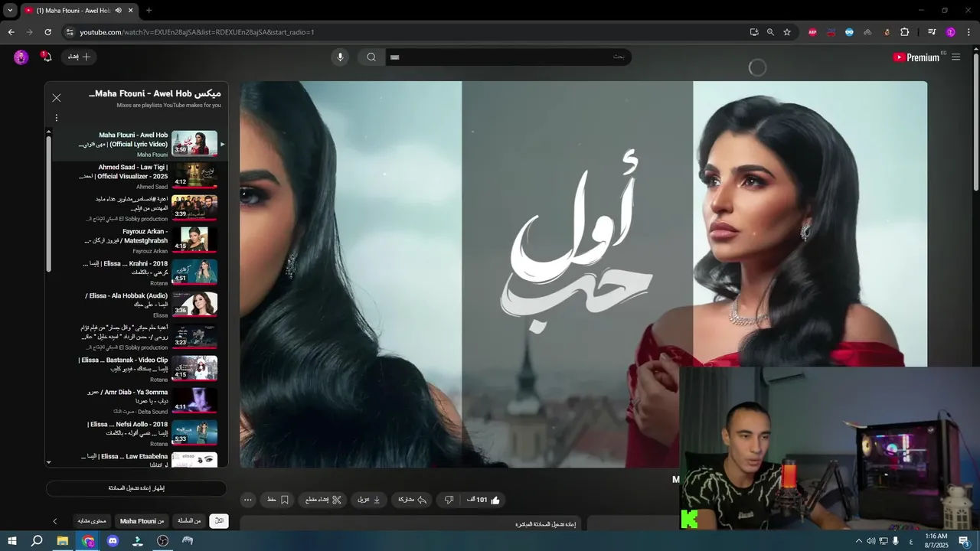Click chips scroll arrow beside محتوى مشابه
This screenshot has width=980, height=551.
pyautogui.click(x=55, y=521)
